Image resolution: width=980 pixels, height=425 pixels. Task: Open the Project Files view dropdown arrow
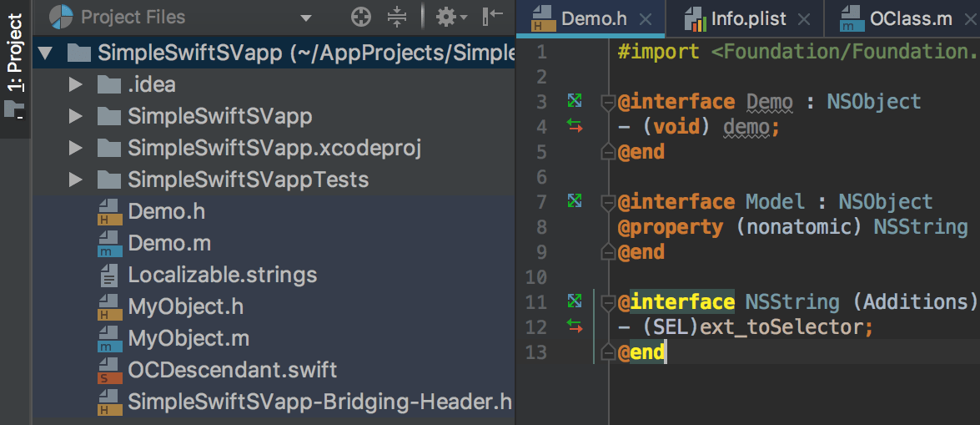pos(305,18)
